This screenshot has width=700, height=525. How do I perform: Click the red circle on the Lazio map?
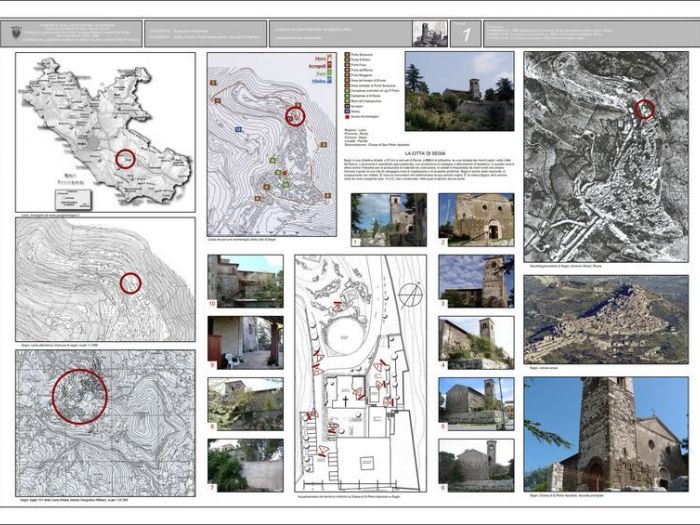click(125, 158)
